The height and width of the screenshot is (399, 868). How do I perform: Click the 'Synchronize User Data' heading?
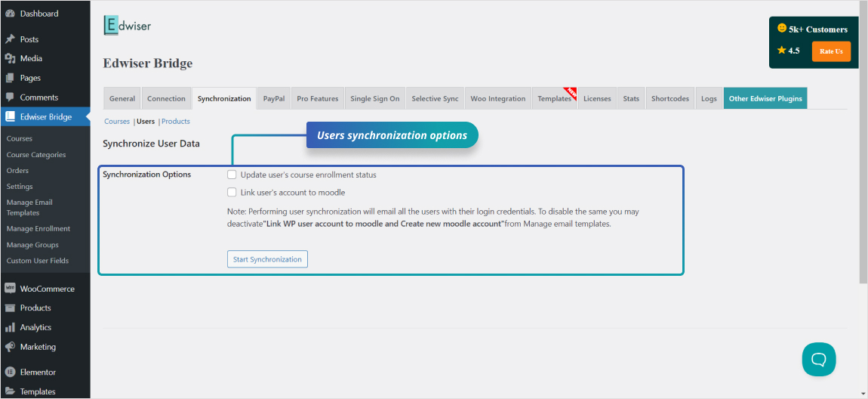tap(151, 144)
